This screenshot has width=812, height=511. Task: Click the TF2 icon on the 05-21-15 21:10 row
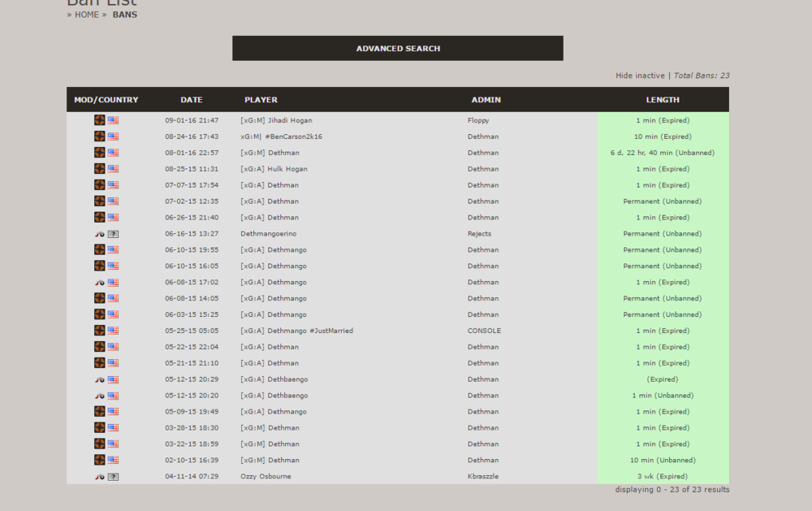[x=99, y=363]
